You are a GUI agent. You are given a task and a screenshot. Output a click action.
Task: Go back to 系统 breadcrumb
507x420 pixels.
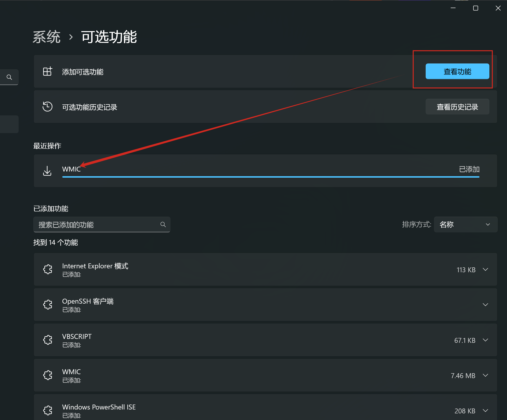pyautogui.click(x=47, y=37)
